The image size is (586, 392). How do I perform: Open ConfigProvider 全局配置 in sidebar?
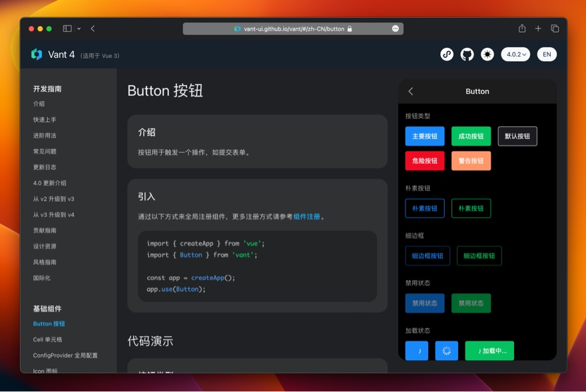click(65, 355)
